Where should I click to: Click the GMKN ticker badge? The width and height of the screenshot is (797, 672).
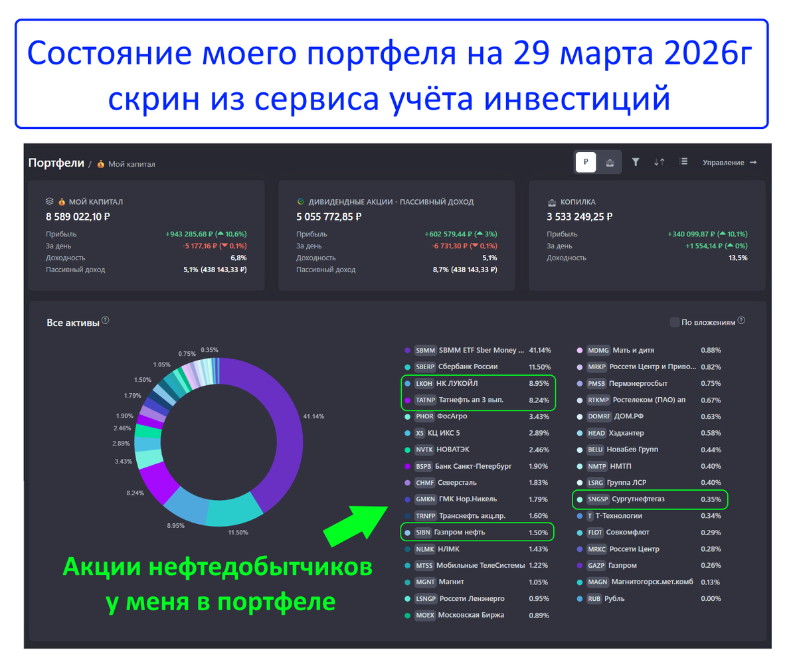tap(426, 499)
